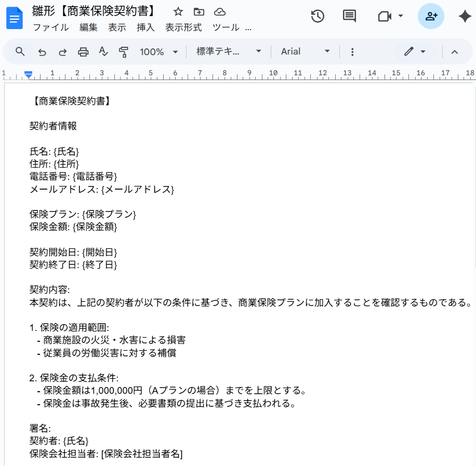
Task: Expand the 100% zoom dropdown
Action: pyautogui.click(x=159, y=52)
